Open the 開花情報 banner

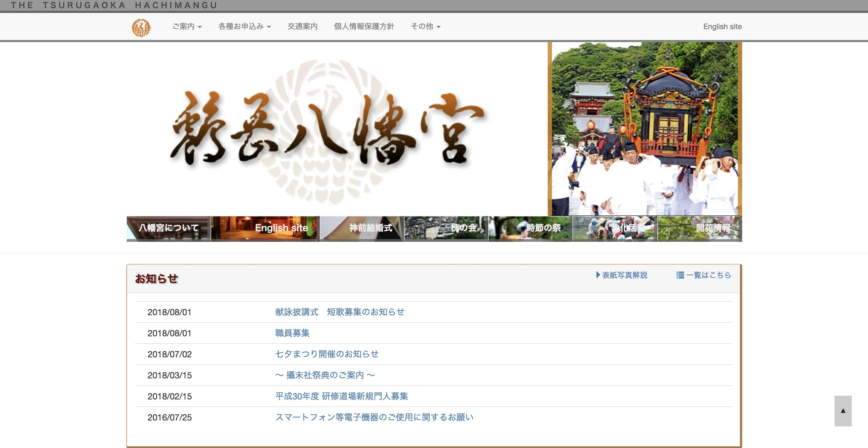(700, 229)
